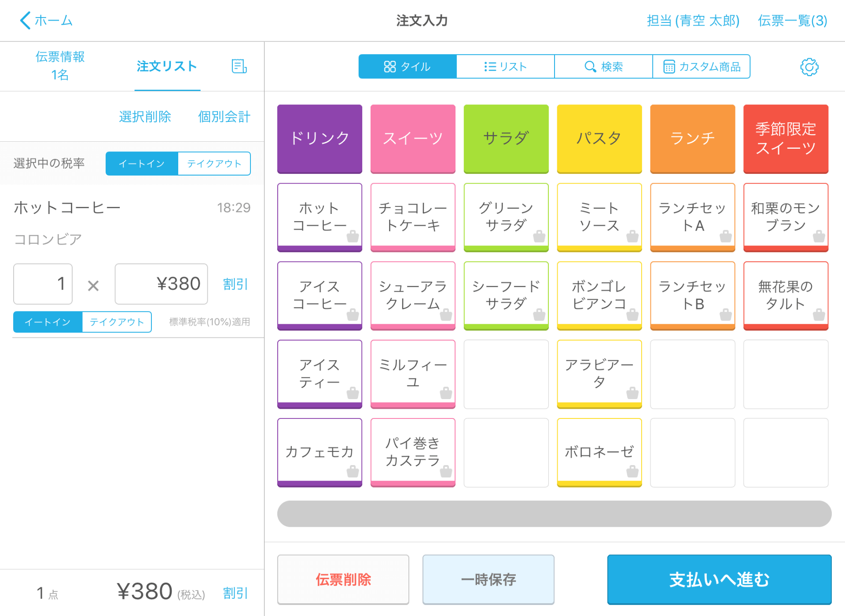Add アラビアータ to the order
This screenshot has width=845, height=616.
[x=599, y=374]
